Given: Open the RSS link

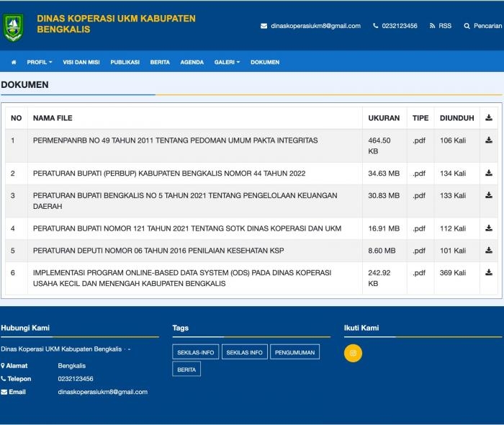Looking at the screenshot, I should click(445, 26).
